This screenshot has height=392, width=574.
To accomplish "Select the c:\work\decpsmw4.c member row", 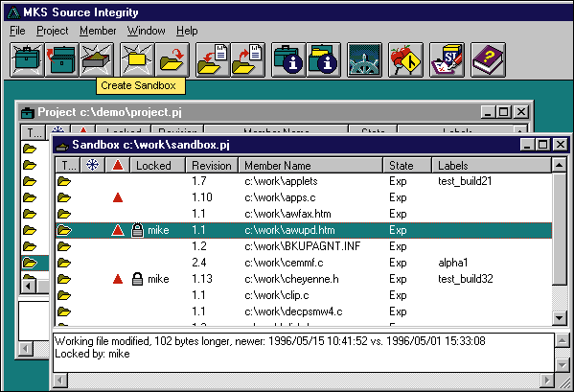I will 304,311.
